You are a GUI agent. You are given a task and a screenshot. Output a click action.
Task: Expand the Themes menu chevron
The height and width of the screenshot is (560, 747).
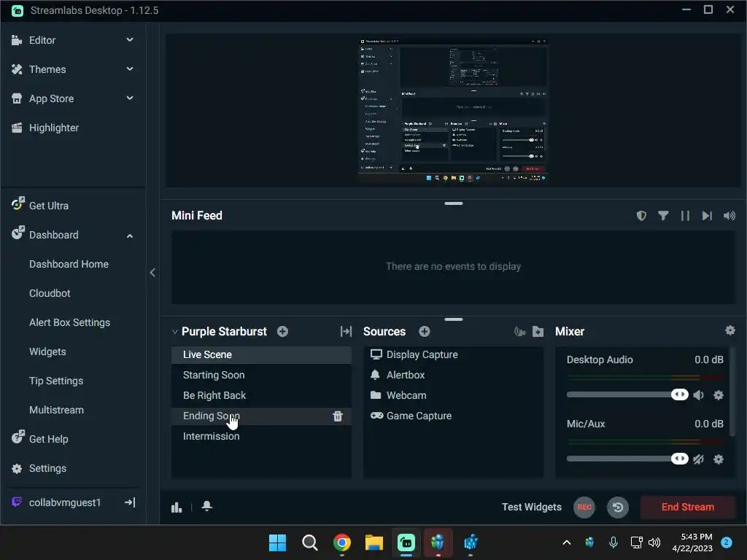130,69
